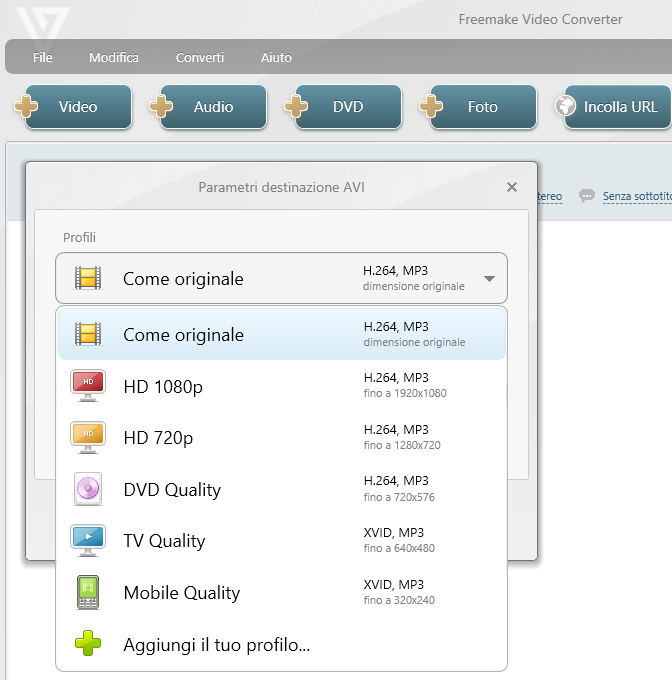Screen dimensions: 672x680
Task: Click 'H.264, MP3' in HD 720p row
Action: point(396,430)
